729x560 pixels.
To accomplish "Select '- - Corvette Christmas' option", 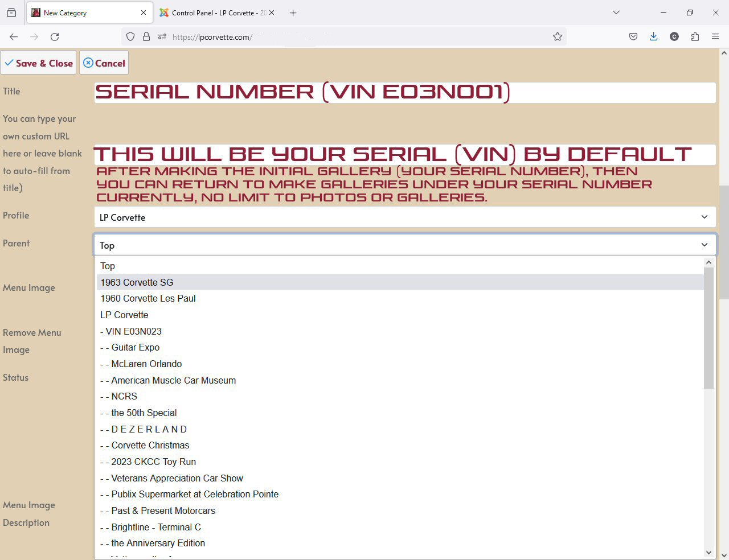I will tap(400, 445).
